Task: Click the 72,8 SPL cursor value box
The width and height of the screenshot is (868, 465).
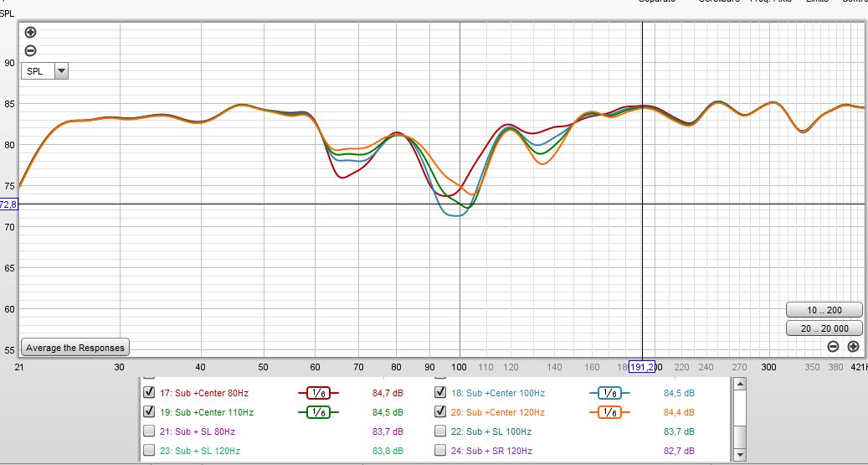Action: (9, 204)
